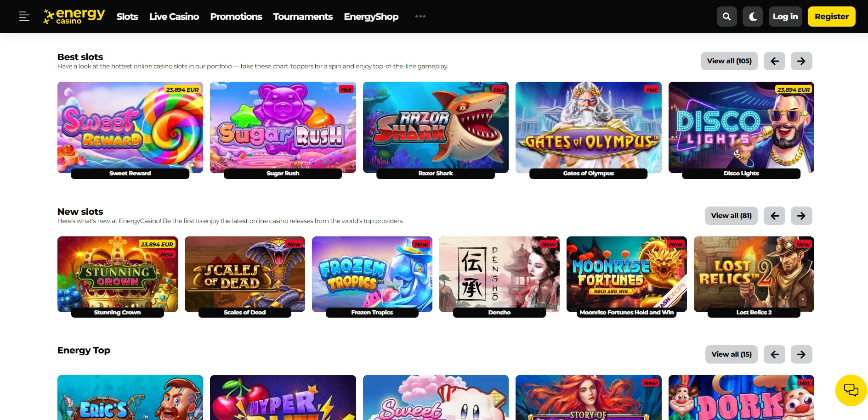Click the Best slots heading

80,57
